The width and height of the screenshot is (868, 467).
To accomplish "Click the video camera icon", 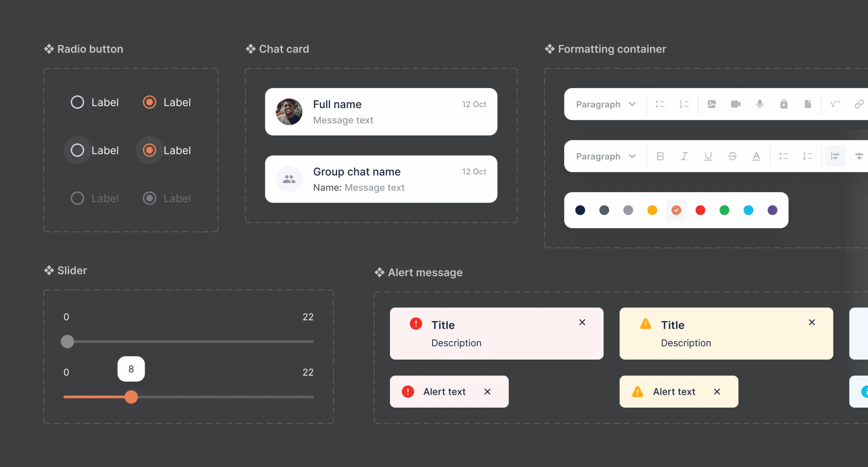I will (x=735, y=104).
